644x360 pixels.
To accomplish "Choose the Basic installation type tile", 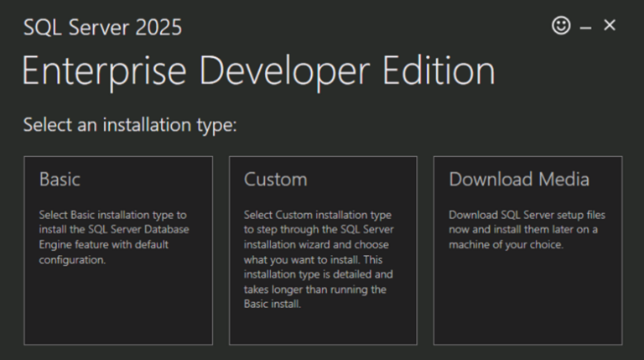I will (118, 250).
